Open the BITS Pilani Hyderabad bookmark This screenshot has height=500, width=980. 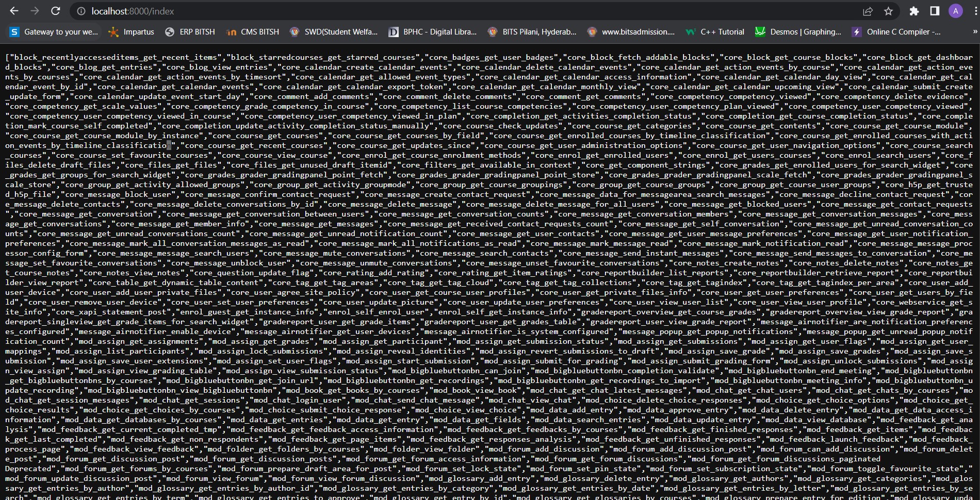click(x=531, y=31)
